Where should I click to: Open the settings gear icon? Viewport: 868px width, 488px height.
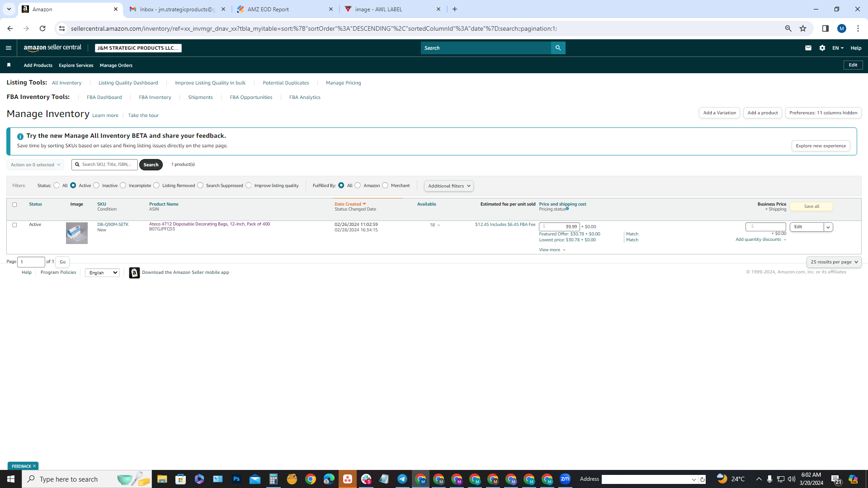click(x=822, y=48)
